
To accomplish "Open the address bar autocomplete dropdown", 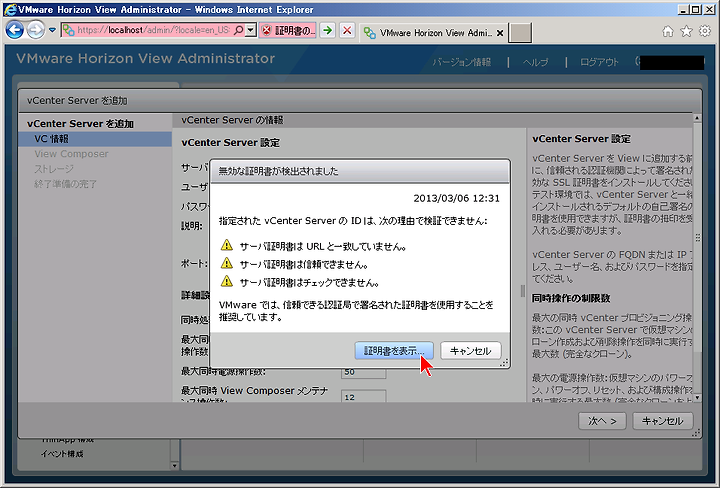I will (x=251, y=30).
